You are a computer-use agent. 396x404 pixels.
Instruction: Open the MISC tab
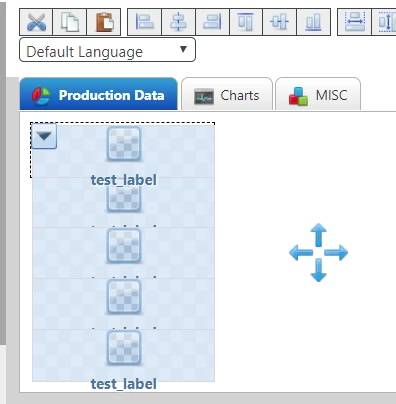click(x=318, y=94)
